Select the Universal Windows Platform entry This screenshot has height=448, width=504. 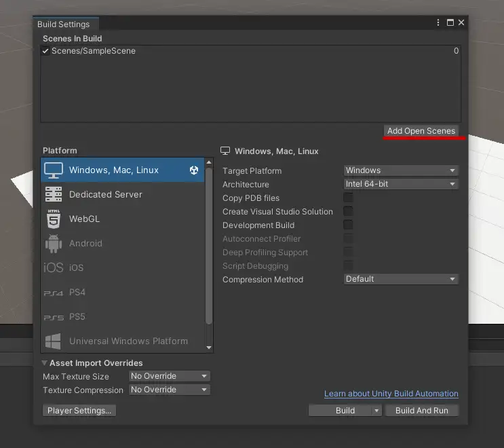coord(123,341)
